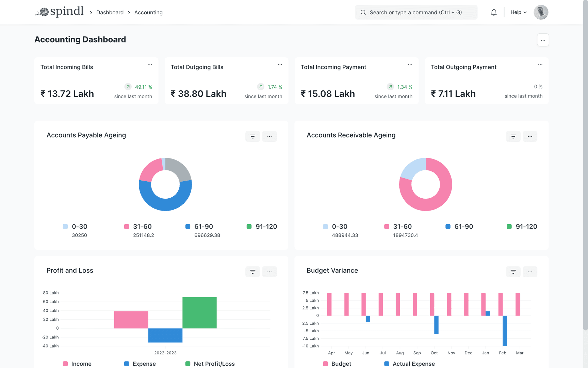Click the filter icon on Budget Variance chart
Screen dimensions: 588x368
513,272
